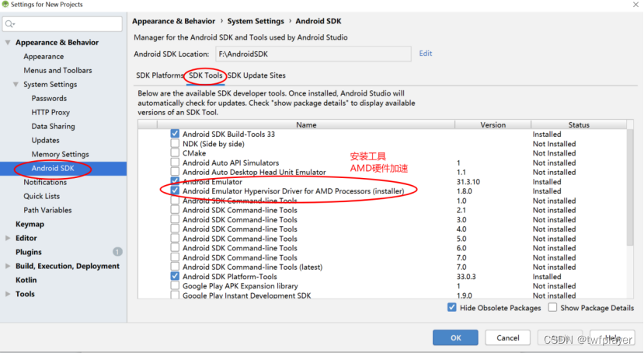Toggle Hypervisor Driver for AMD Processors checkbox
Image resolution: width=644 pixels, height=353 pixels.
pyautogui.click(x=175, y=190)
